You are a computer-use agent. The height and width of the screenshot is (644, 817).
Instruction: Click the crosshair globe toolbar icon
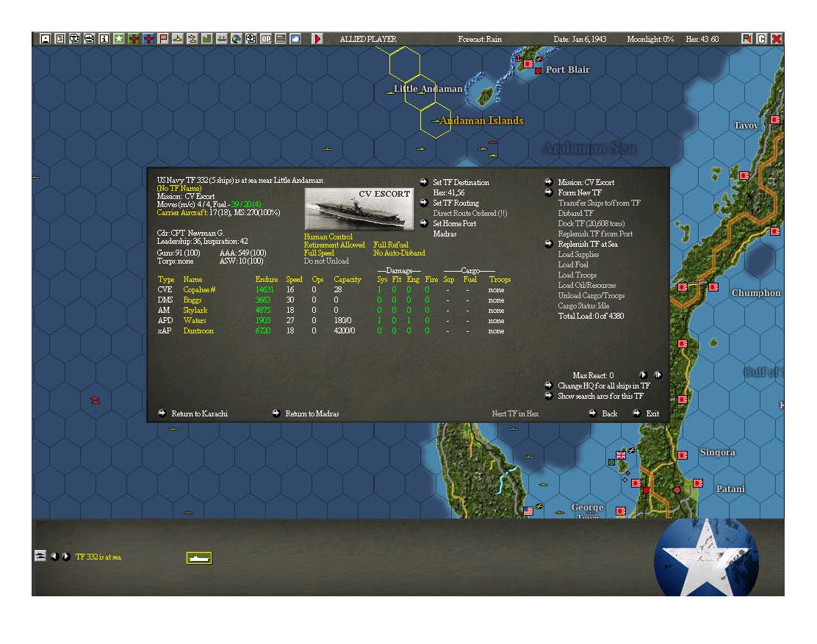tap(251, 39)
